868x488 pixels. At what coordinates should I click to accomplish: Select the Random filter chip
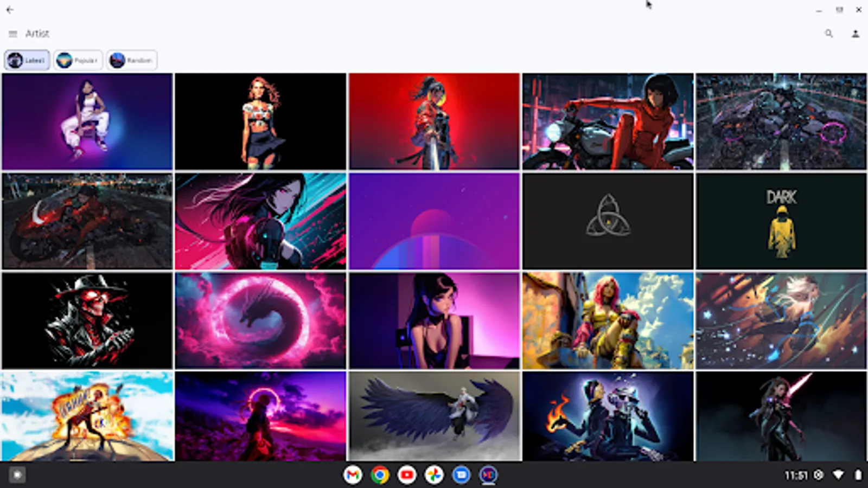point(132,60)
